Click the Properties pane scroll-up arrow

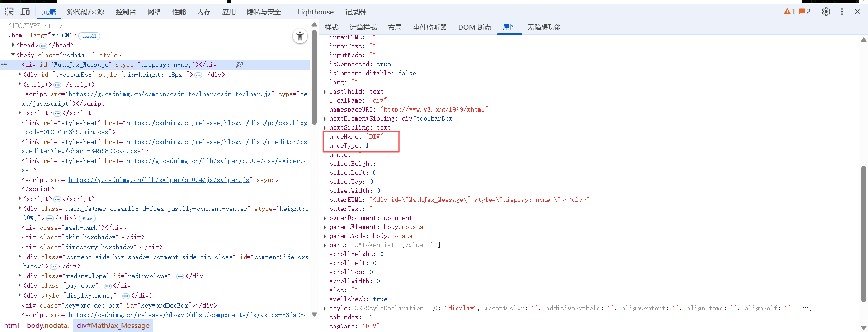[x=863, y=40]
